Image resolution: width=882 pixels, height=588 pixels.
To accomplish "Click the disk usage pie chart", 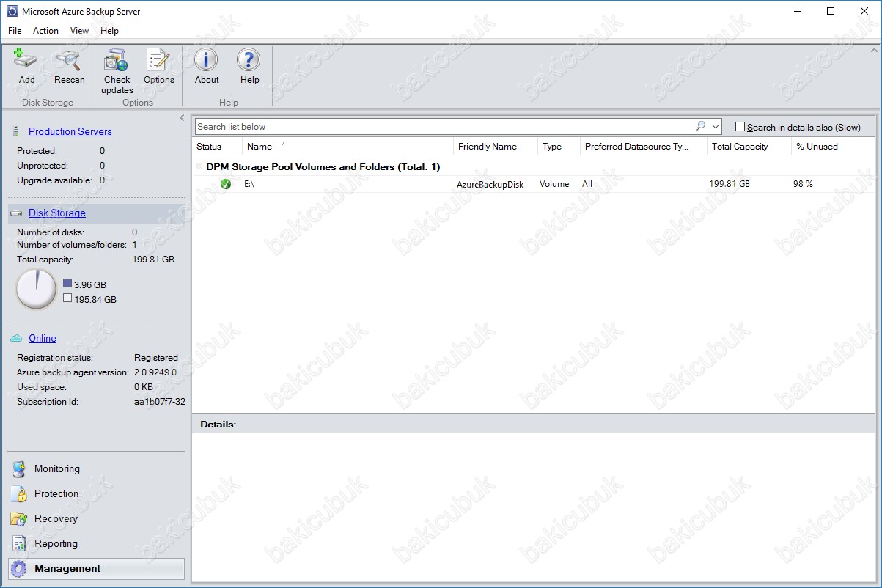I will tap(37, 290).
